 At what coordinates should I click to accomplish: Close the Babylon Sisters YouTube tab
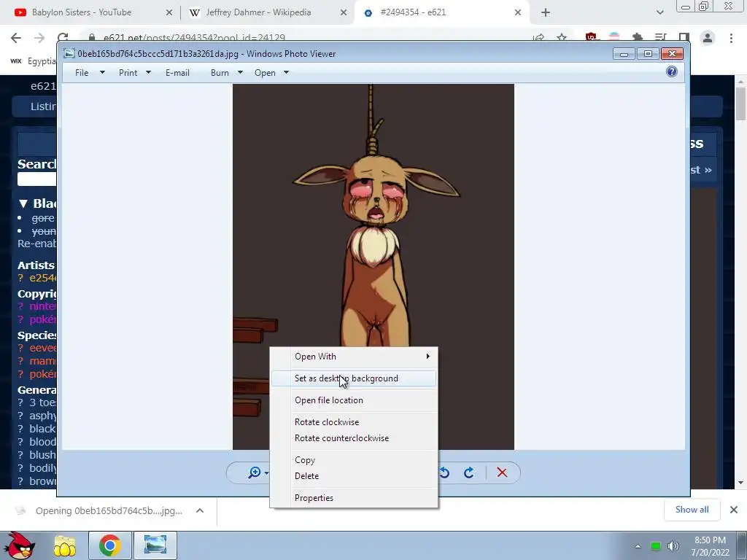(169, 13)
